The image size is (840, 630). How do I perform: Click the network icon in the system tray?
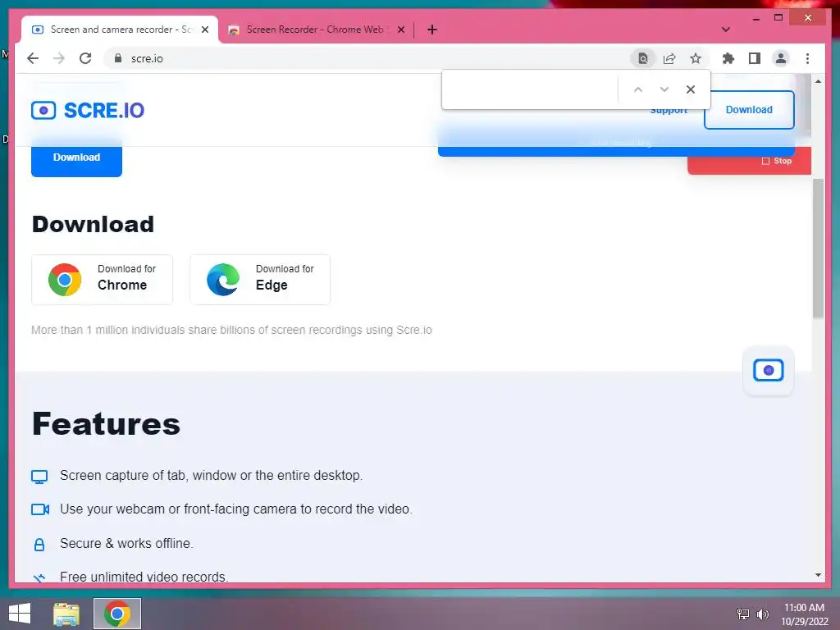tap(743, 614)
